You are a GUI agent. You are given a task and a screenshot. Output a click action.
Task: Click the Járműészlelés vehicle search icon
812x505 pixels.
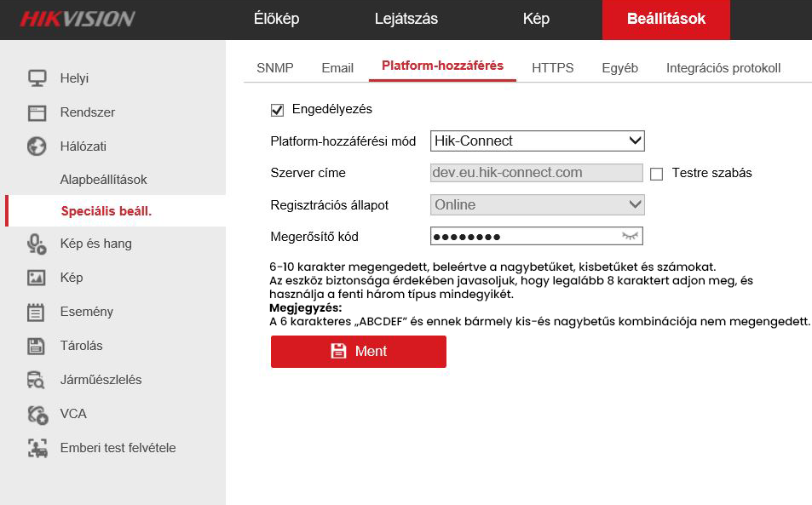[36, 380]
